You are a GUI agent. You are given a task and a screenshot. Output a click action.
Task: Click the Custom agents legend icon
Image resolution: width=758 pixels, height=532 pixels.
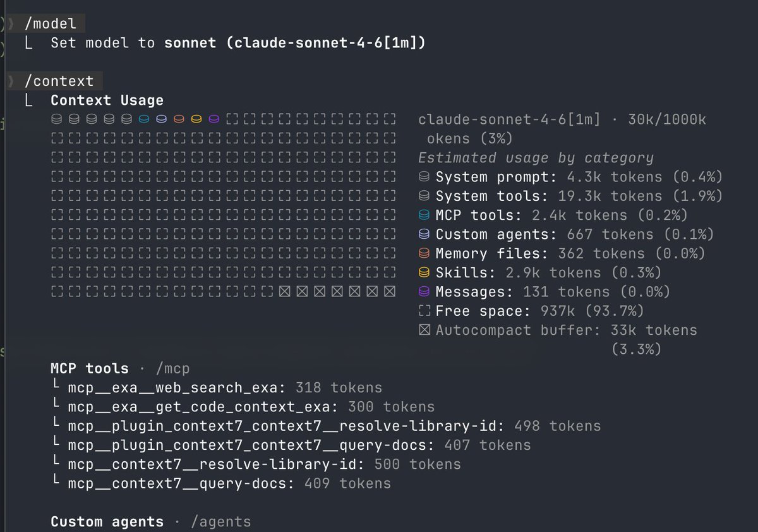pyautogui.click(x=424, y=234)
